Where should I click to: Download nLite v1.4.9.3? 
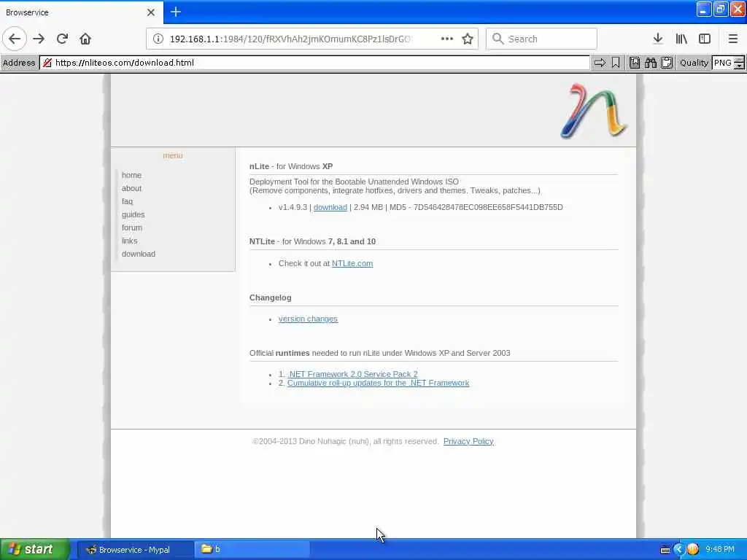[x=330, y=207]
